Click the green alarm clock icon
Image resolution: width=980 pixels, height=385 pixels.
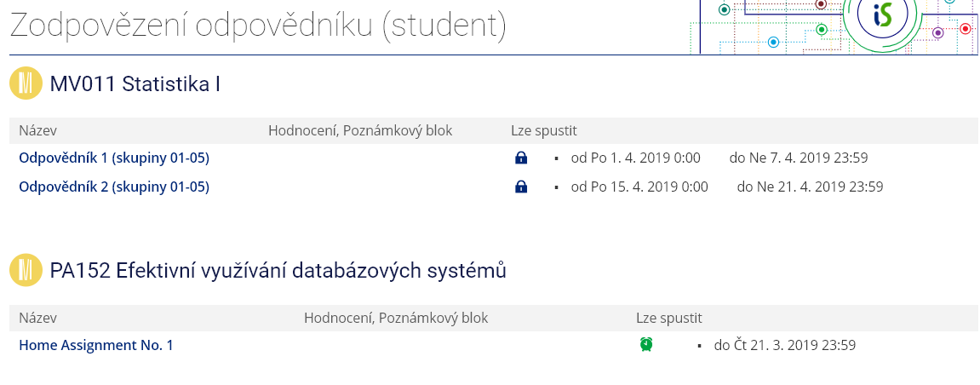646,344
